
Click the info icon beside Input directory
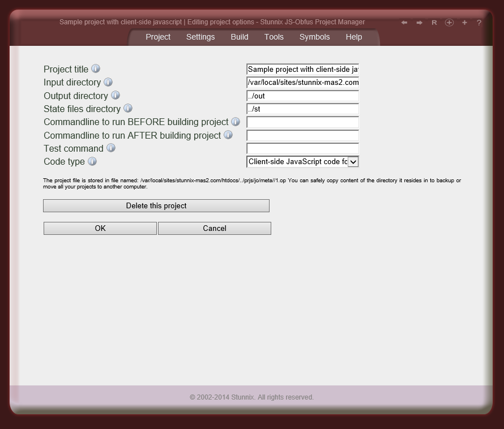click(x=108, y=82)
